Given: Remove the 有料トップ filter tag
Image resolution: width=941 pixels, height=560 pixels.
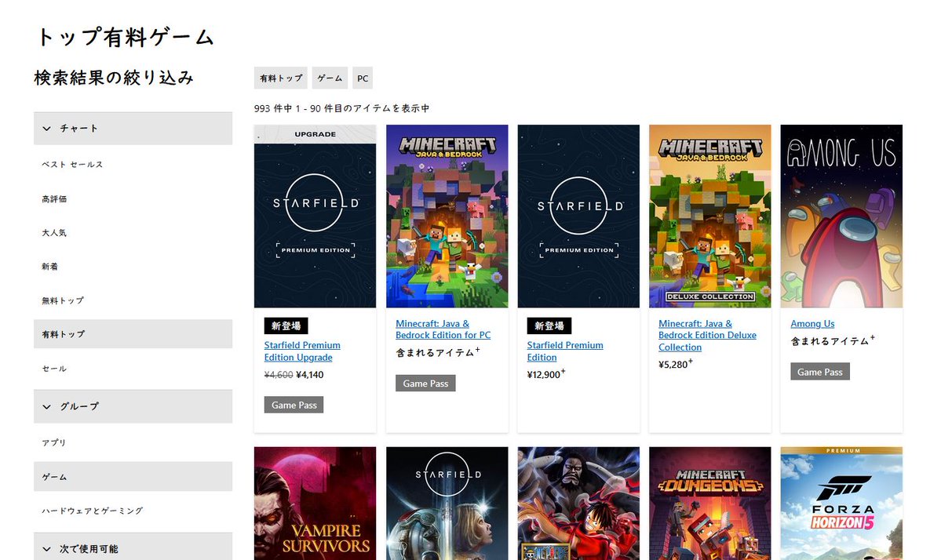Looking at the screenshot, I should (x=281, y=78).
